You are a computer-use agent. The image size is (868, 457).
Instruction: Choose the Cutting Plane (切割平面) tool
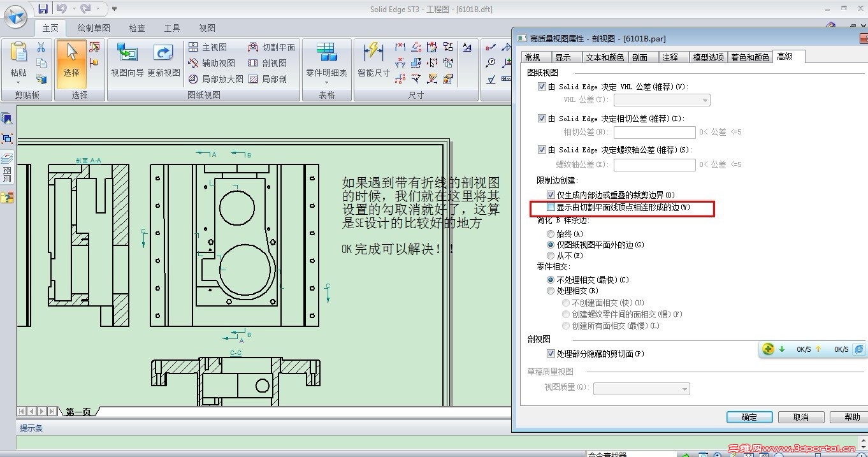coord(271,47)
